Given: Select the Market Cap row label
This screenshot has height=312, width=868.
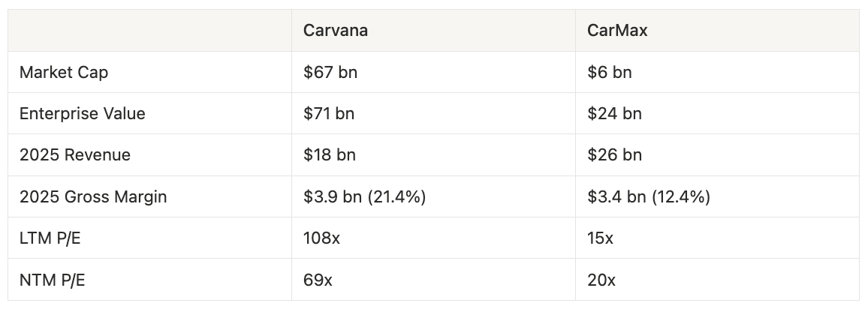Looking at the screenshot, I should pos(64,73).
